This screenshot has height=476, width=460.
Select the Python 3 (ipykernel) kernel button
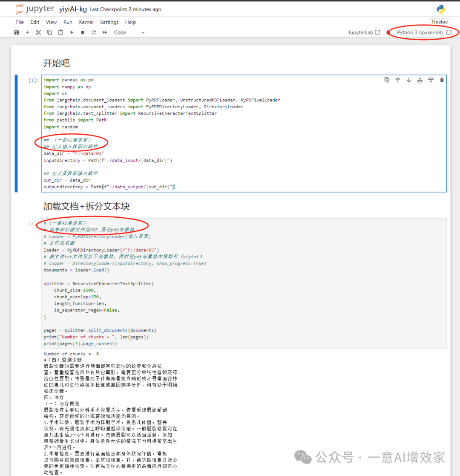(420, 32)
